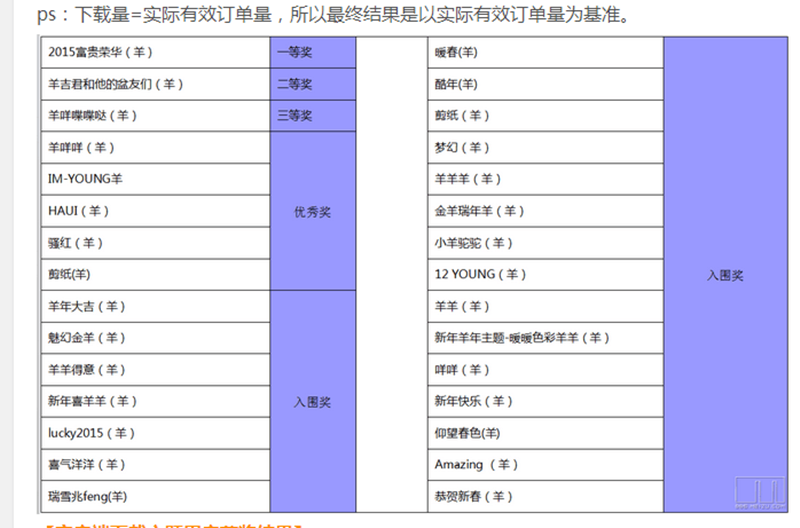Click the 恭贺新春 entry
Image resolution: width=800 pixels, height=528 pixels.
click(474, 496)
